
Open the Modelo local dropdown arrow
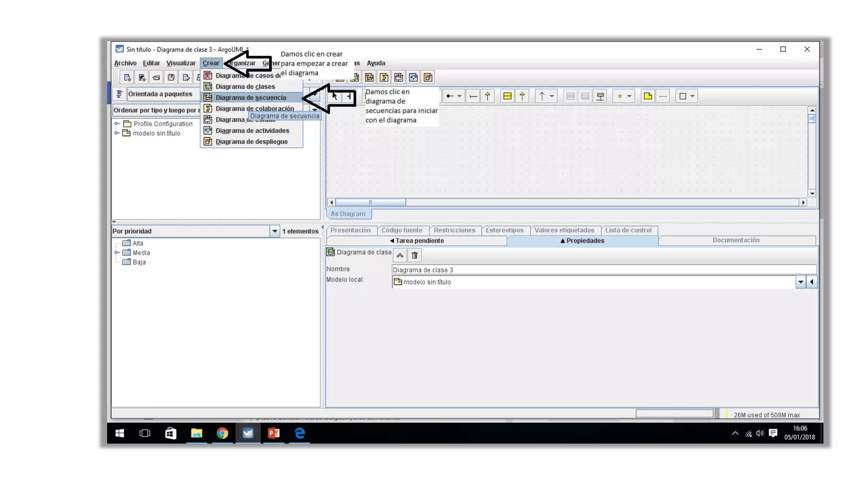[x=800, y=282]
